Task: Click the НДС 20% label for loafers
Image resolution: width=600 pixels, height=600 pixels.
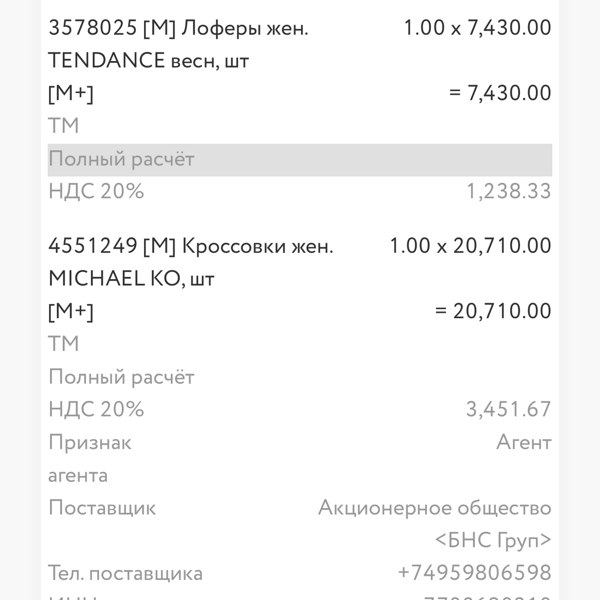Action: [x=96, y=191]
